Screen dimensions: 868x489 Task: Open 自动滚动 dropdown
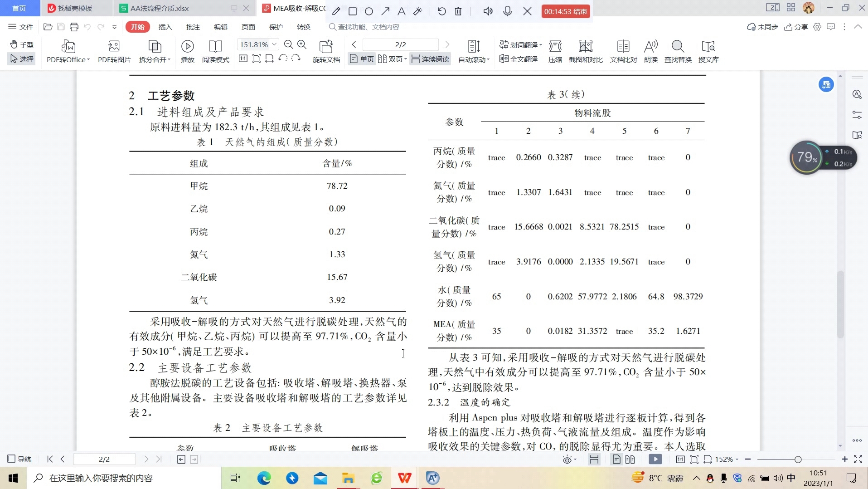click(x=474, y=51)
